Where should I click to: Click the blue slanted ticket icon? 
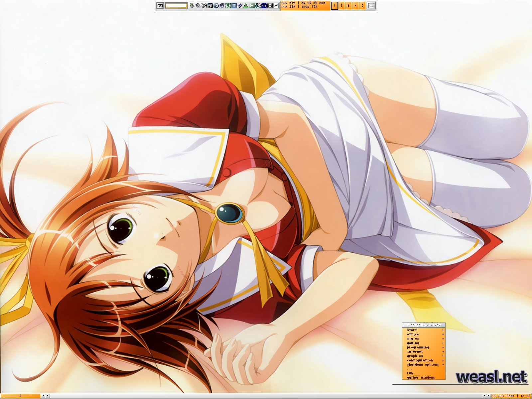pos(240,6)
